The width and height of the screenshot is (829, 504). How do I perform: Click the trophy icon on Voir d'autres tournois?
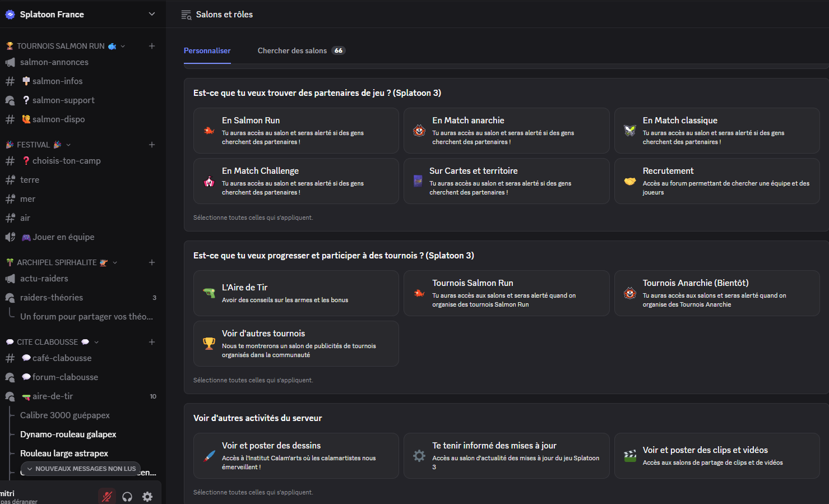click(x=209, y=344)
